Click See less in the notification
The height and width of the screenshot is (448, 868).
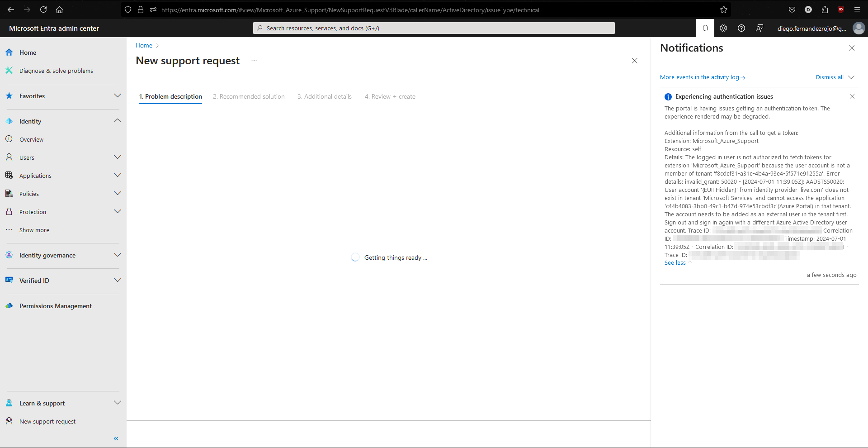675,262
